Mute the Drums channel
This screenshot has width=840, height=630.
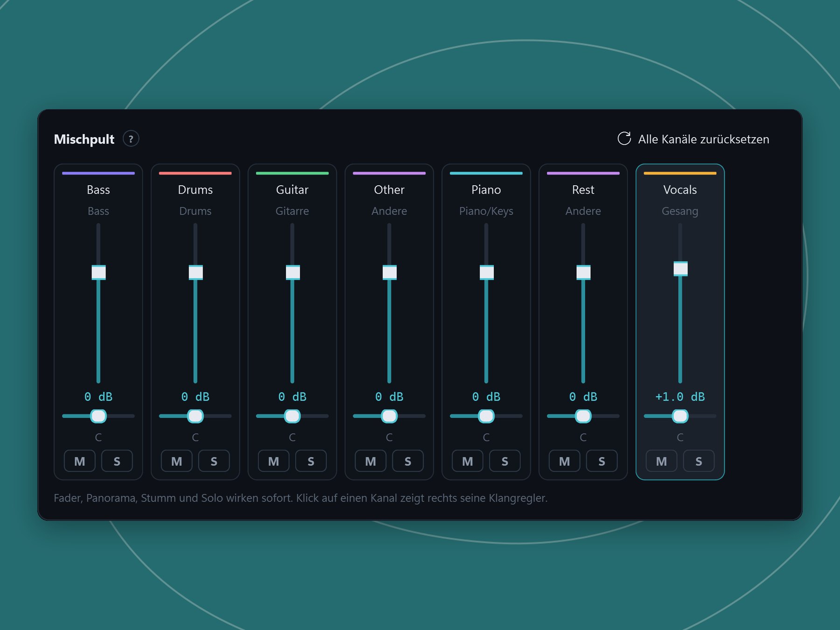click(x=176, y=461)
